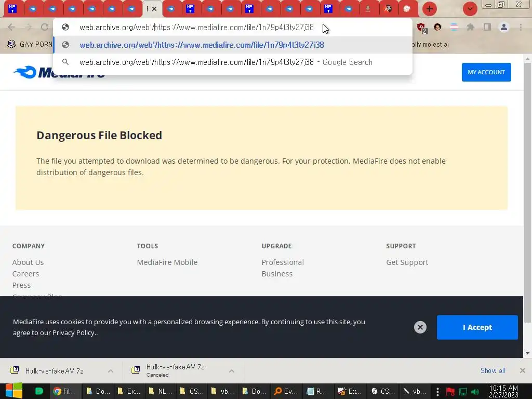Click the address bar URL text

(x=196, y=27)
